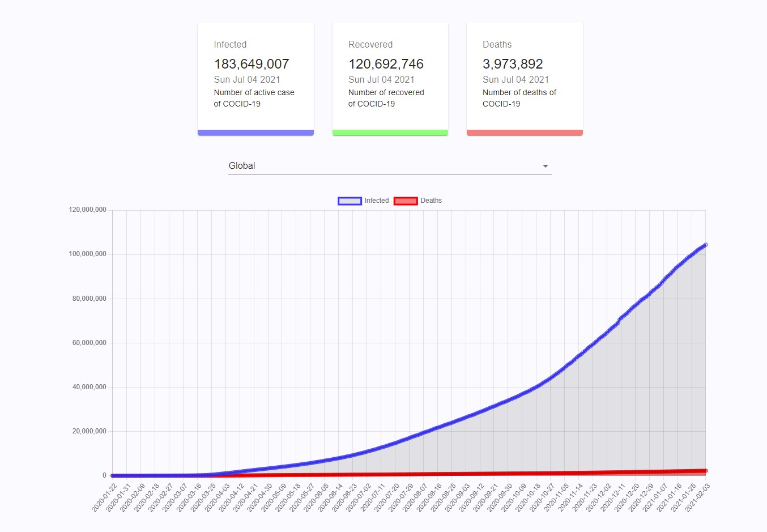Click the date under the Recovered count
The width and height of the screenshot is (767, 532).
point(381,79)
